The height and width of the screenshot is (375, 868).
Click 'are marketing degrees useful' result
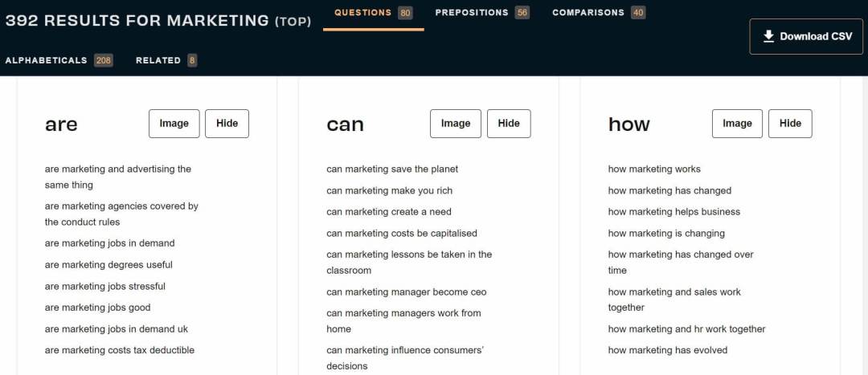tap(108, 265)
